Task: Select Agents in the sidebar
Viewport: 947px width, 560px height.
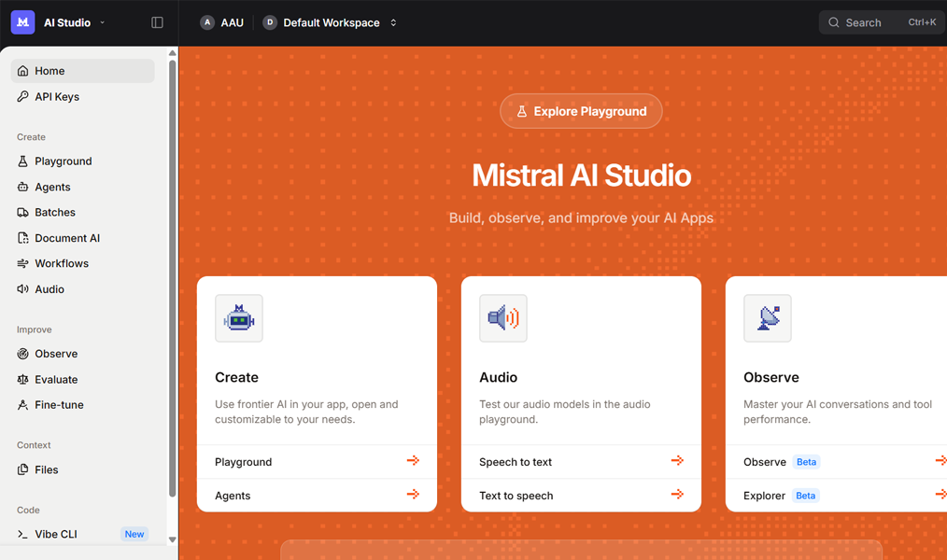Action: 56,187
